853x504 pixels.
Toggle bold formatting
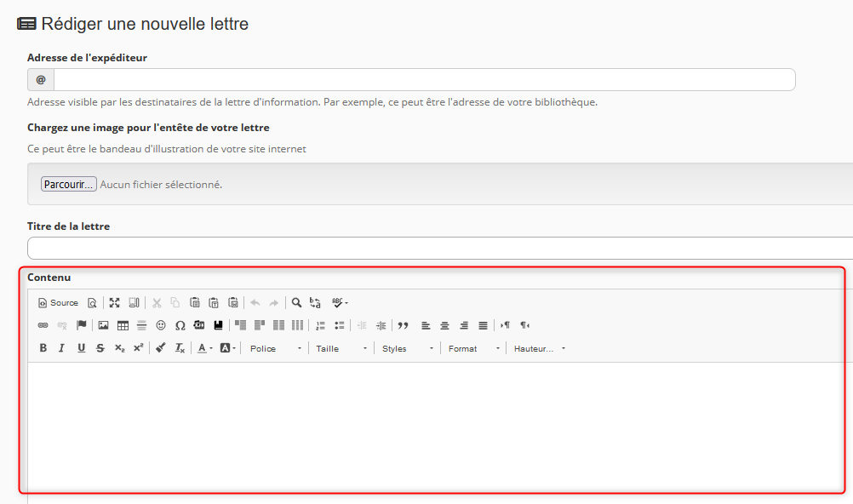(43, 348)
